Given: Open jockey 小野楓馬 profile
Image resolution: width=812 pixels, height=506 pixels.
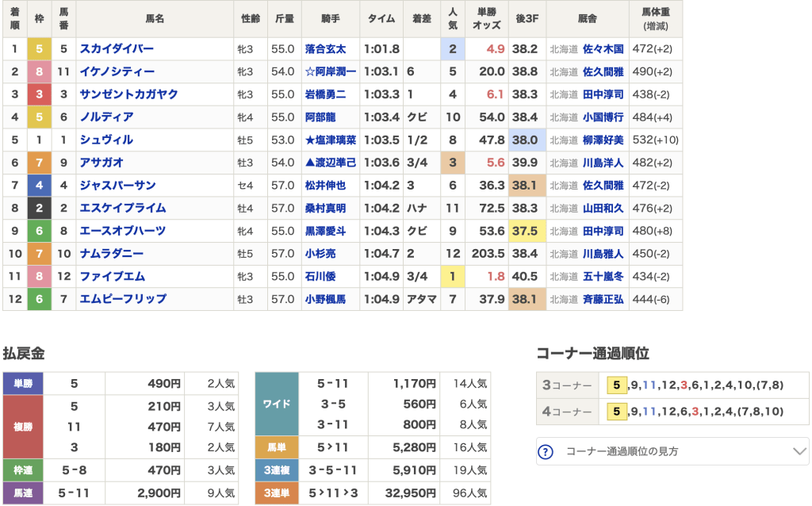Looking at the screenshot, I should pyautogui.click(x=325, y=299).
